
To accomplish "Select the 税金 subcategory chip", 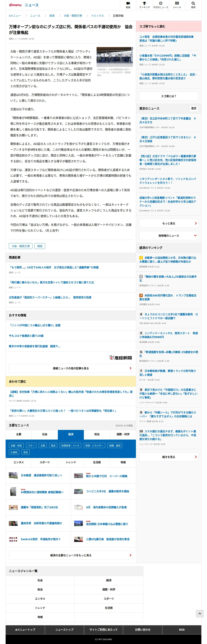I will [x=53, y=446].
